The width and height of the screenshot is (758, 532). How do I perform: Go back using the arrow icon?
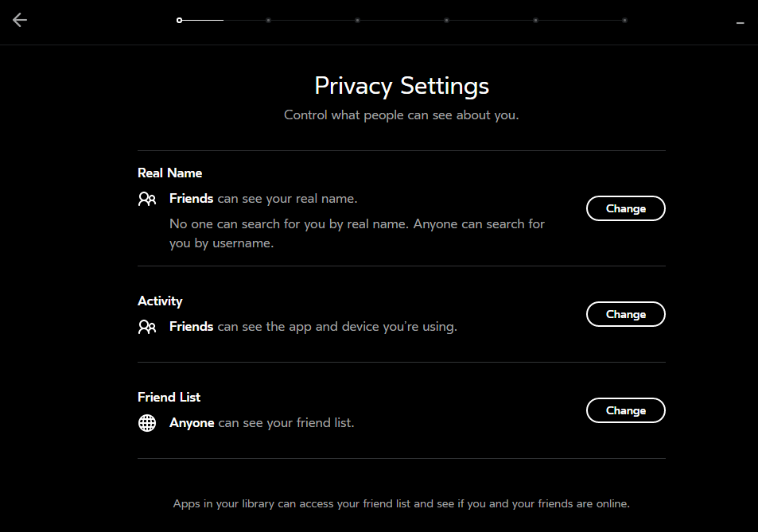tap(20, 20)
